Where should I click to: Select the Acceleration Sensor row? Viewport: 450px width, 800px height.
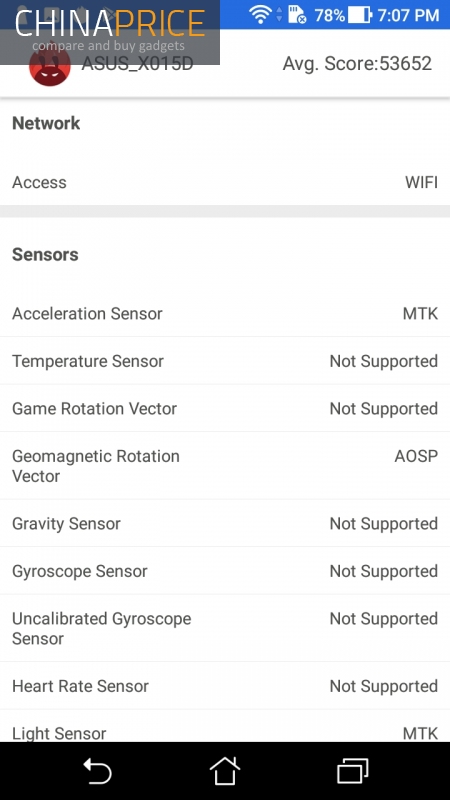pyautogui.click(x=225, y=313)
